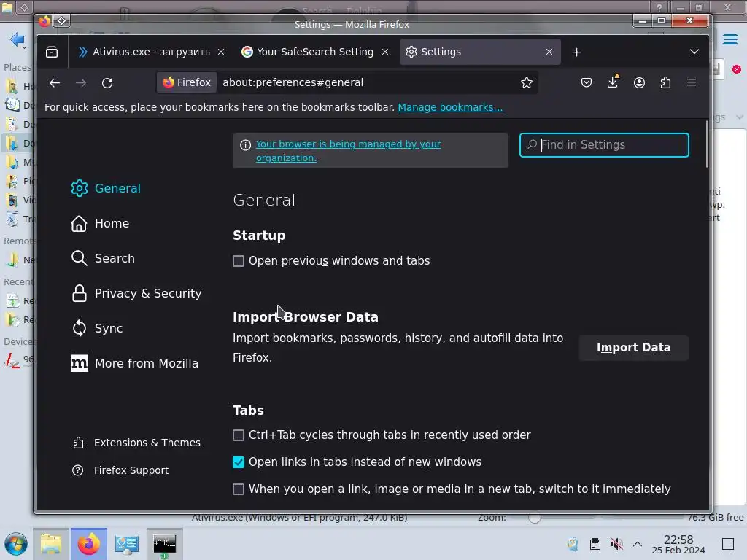Open the Extensions puzzle icon in toolbar
The image size is (747, 560).
pos(665,83)
